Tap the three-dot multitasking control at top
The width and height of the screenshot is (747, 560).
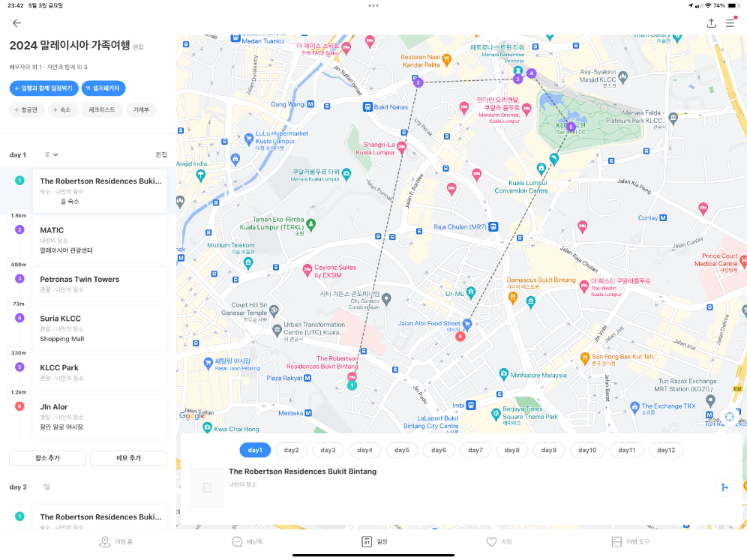[373, 6]
